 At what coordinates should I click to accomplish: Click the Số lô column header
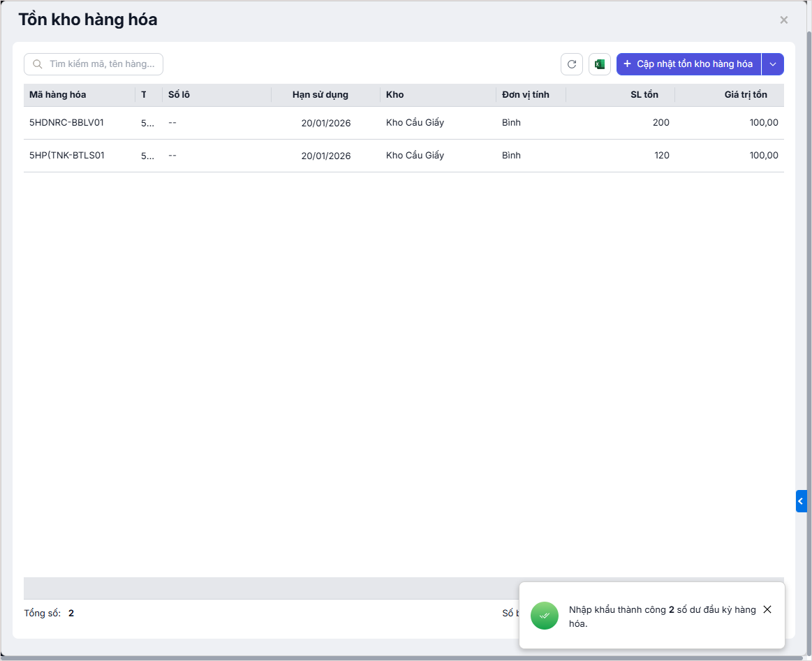pos(180,95)
